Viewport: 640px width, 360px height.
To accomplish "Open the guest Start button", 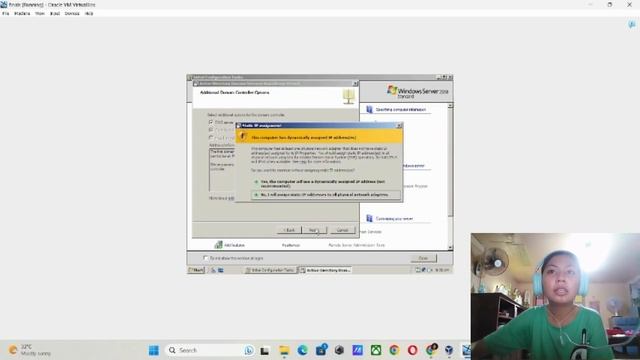I will [x=196, y=270].
